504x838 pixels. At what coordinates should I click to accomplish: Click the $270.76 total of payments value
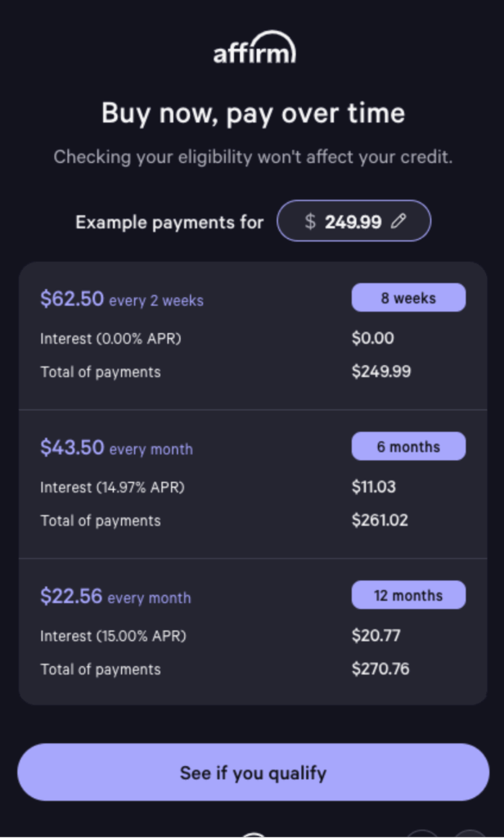click(x=380, y=669)
